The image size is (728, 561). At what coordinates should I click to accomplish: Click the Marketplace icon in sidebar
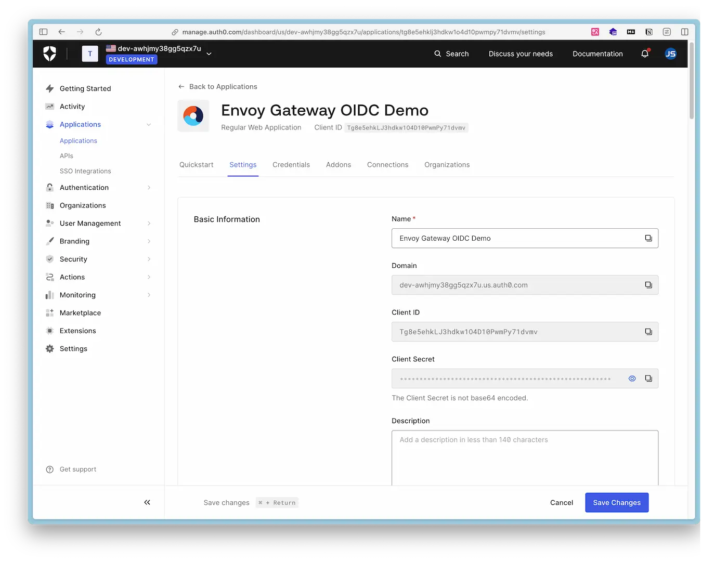tap(50, 313)
